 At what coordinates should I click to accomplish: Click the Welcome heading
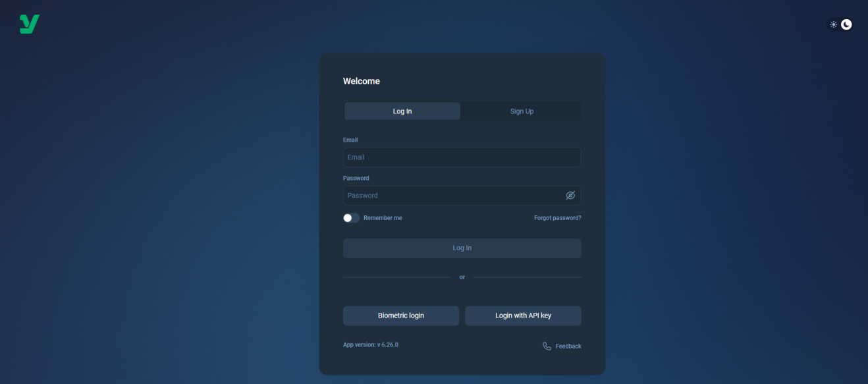(362, 82)
